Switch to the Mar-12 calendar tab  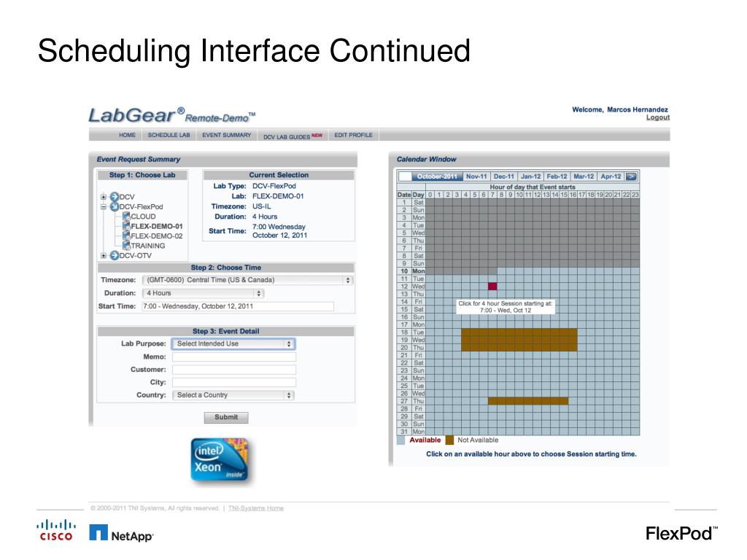pyautogui.click(x=584, y=176)
